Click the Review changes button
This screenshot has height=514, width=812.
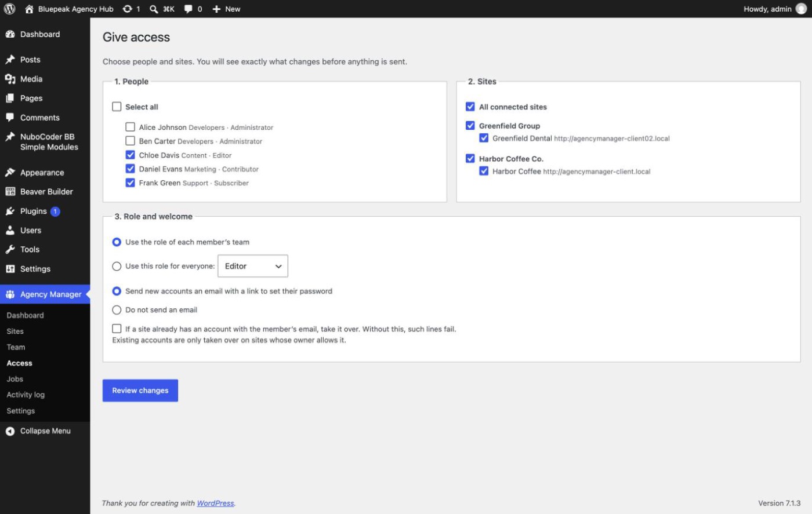coord(140,391)
